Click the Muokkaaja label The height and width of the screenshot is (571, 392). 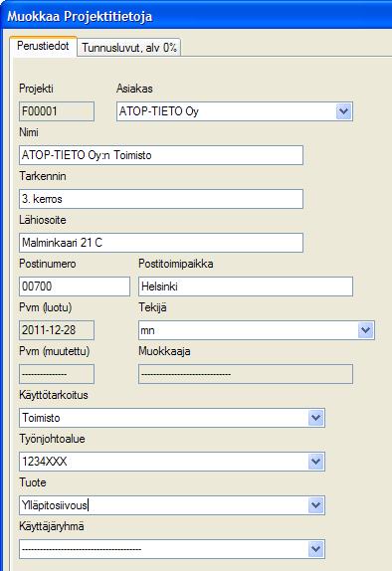pos(164,351)
